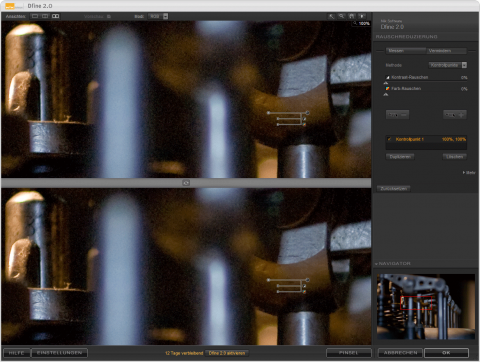Select the hand pan tool in toolbar

point(352,16)
